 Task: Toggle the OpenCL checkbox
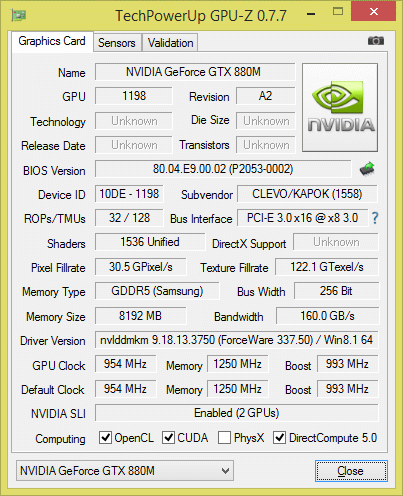pos(105,437)
